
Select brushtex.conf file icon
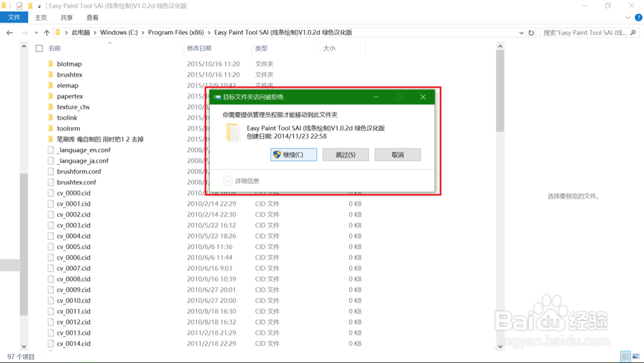pyautogui.click(x=50, y=182)
